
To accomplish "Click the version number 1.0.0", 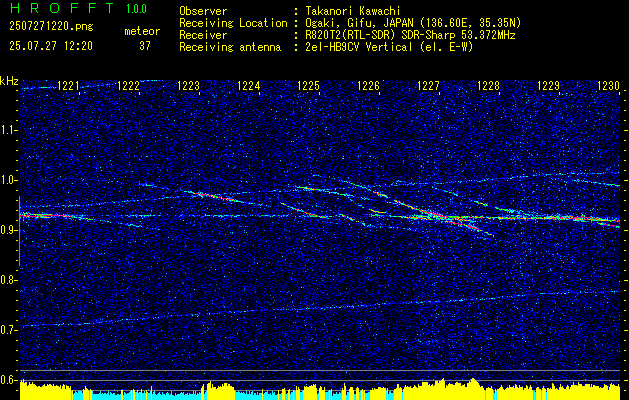I will click(x=136, y=9).
